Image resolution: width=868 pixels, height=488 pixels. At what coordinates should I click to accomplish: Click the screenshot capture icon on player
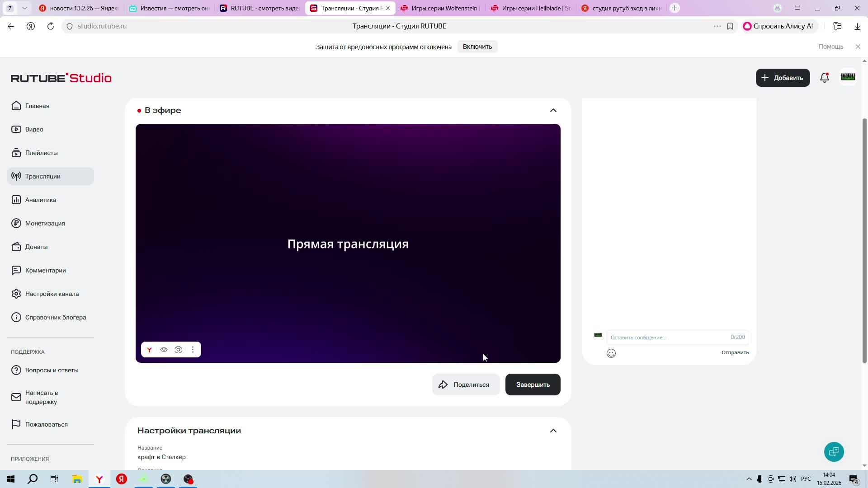(x=178, y=350)
